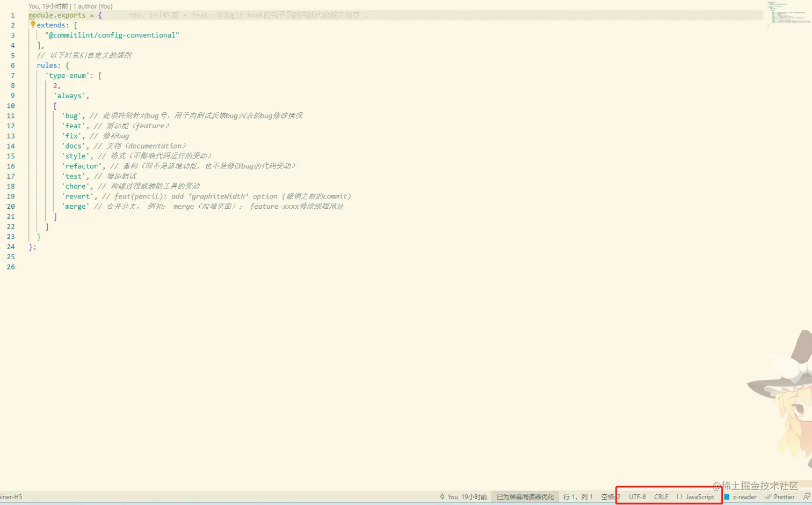Click the 'extends' key on line 2
This screenshot has height=505, width=812.
(51, 25)
